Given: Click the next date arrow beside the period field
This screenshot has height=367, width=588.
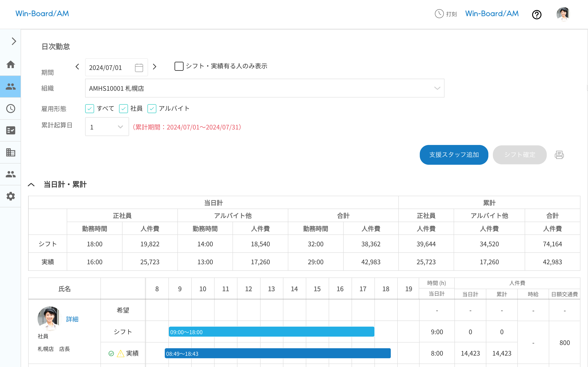Looking at the screenshot, I should tap(155, 66).
